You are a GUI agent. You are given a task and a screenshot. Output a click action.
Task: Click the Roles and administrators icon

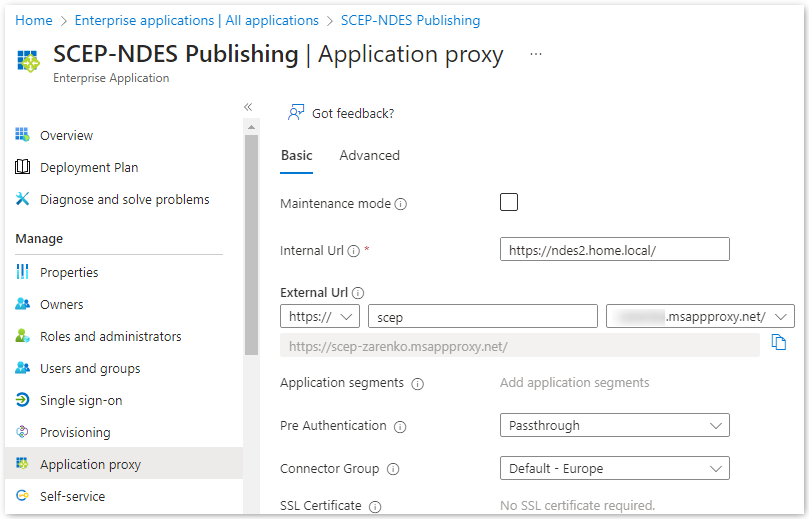22,335
